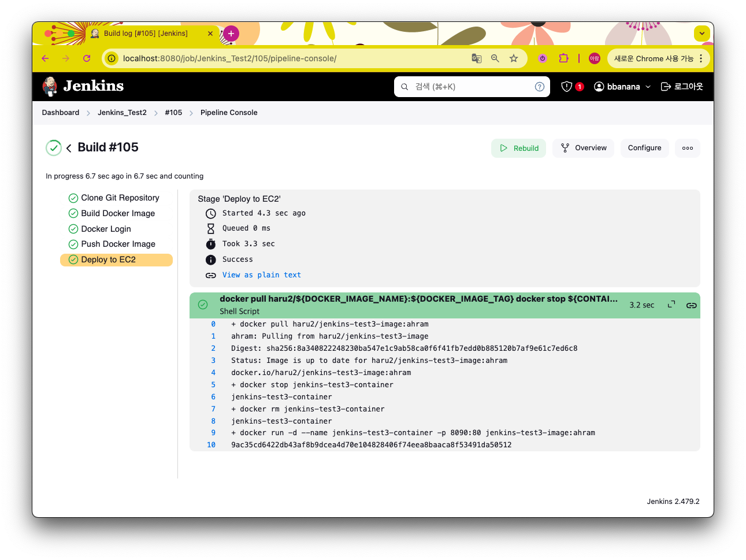Open #105 breadcrumb
Viewport: 746px width, 560px height.
(173, 113)
